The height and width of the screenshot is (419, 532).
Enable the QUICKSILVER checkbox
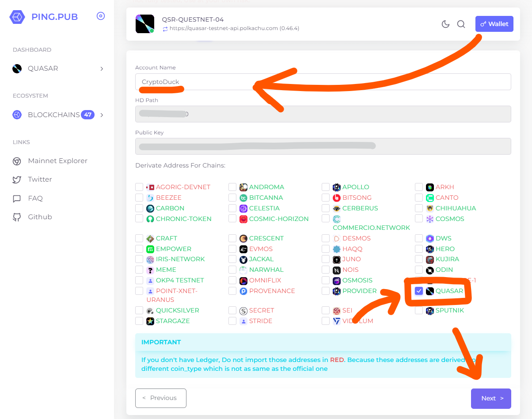coord(139,310)
